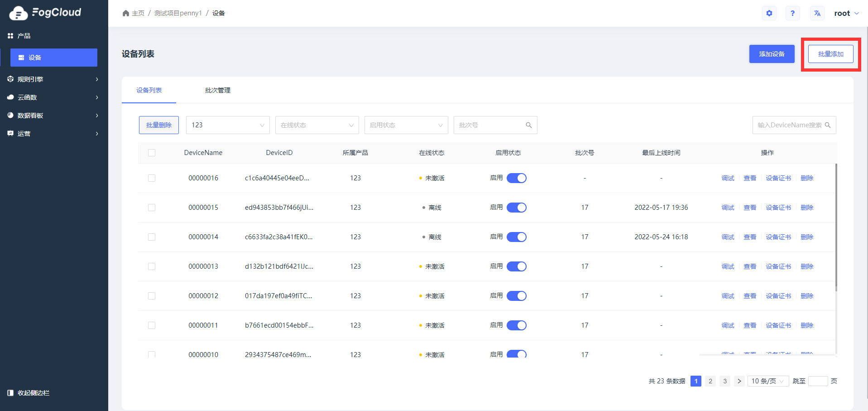
Task: Toggle 启用 switch for device 00000011
Action: pos(516,325)
